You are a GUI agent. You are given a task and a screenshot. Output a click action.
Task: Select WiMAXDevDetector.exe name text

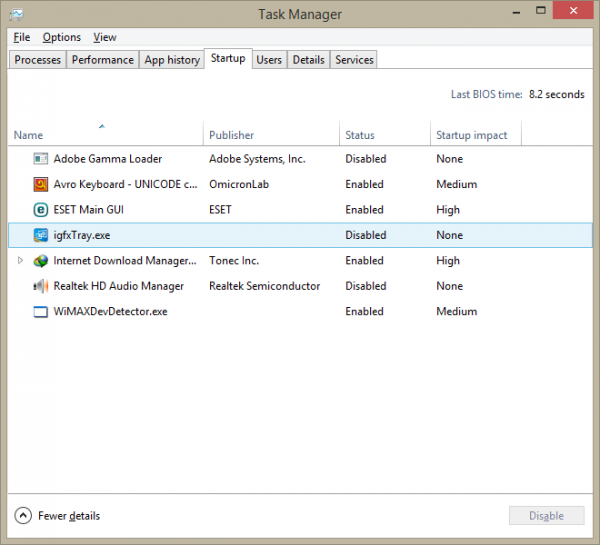click(x=110, y=312)
